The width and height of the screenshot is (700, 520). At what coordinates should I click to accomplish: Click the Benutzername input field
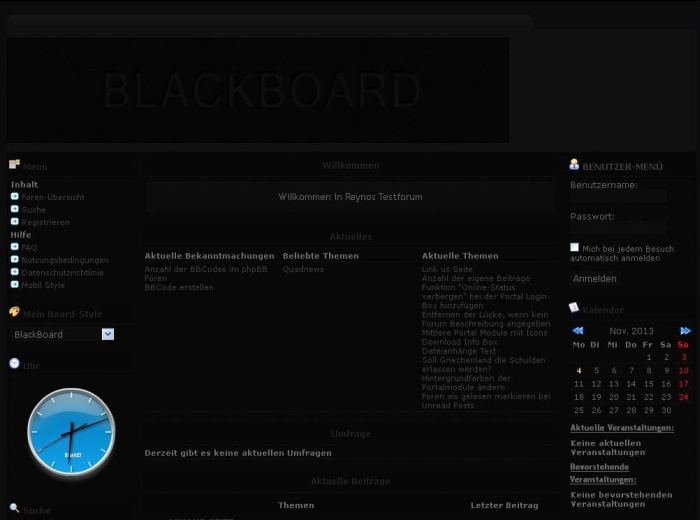(x=618, y=197)
